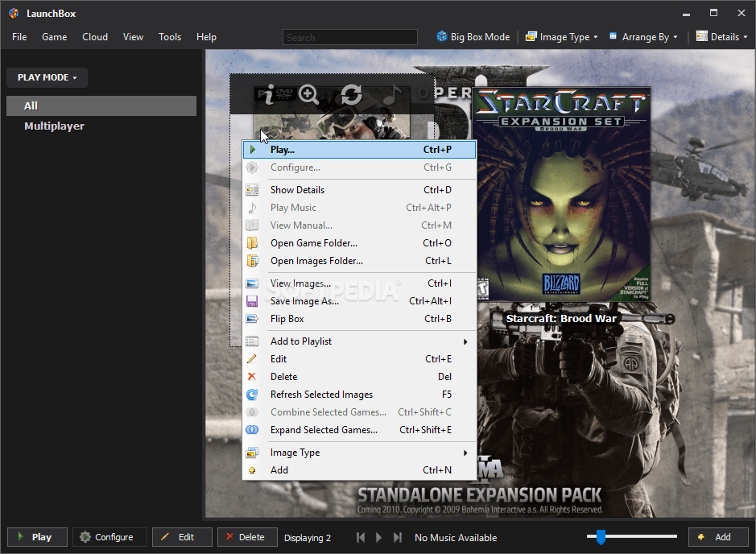Choose Open Game Folder... entry

[359, 243]
